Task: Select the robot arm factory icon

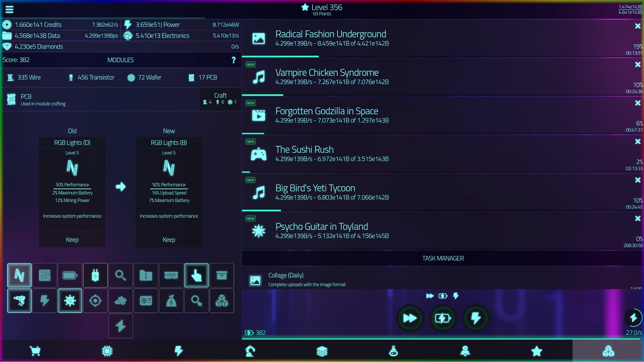Action: click(250, 351)
